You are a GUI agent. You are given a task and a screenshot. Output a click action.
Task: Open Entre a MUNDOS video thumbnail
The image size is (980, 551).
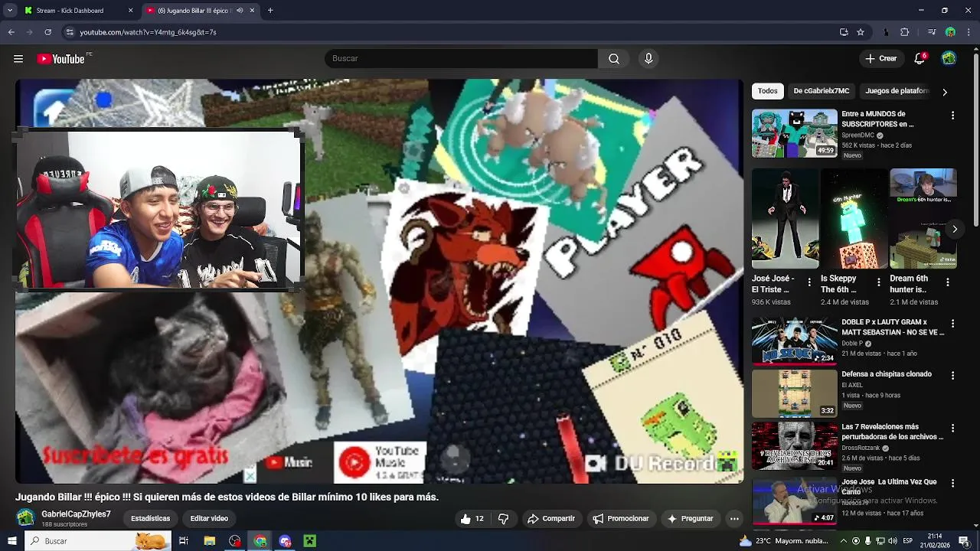pos(794,133)
